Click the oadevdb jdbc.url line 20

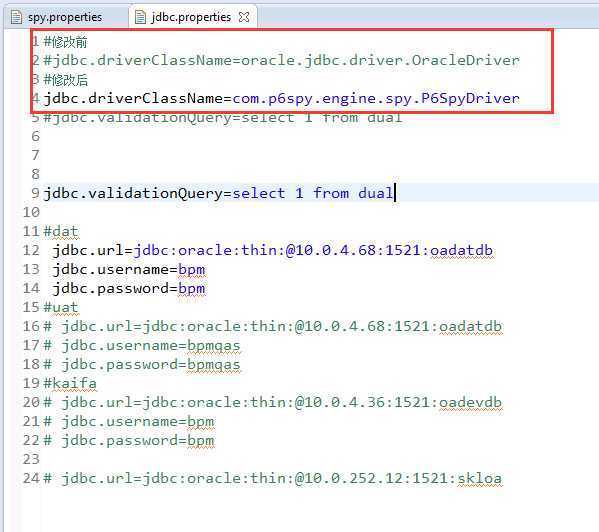pyautogui.click(x=273, y=403)
